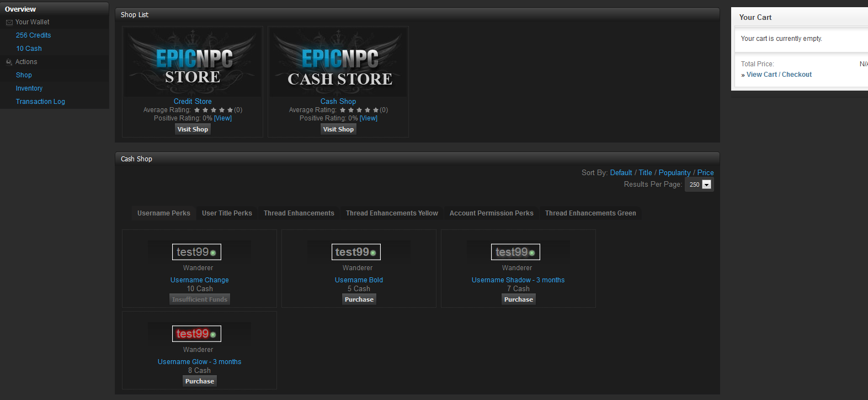Click 'Your cart is currently empty' text
This screenshot has height=400, width=868.
[781, 39]
